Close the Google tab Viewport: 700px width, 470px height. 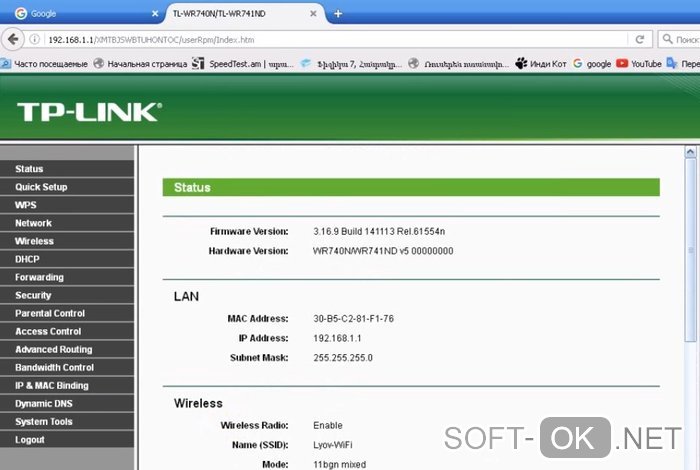(155, 14)
